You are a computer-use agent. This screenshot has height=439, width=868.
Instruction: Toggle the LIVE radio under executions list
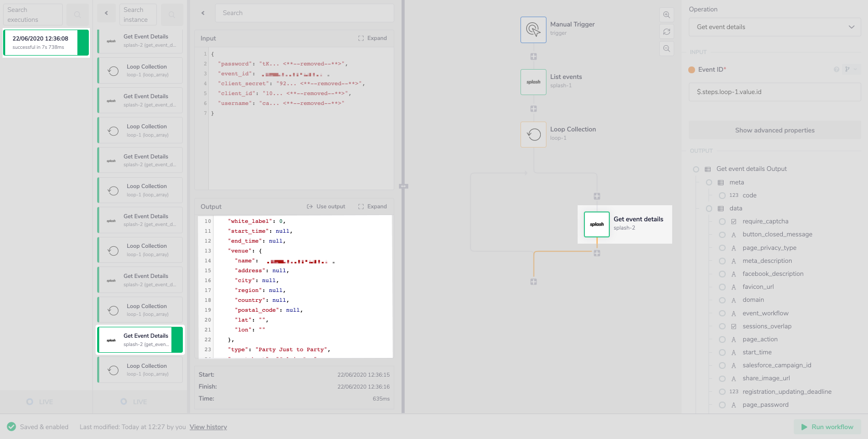pos(30,402)
